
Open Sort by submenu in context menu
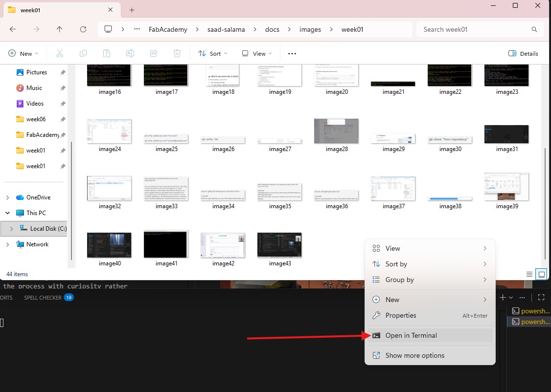click(430, 264)
